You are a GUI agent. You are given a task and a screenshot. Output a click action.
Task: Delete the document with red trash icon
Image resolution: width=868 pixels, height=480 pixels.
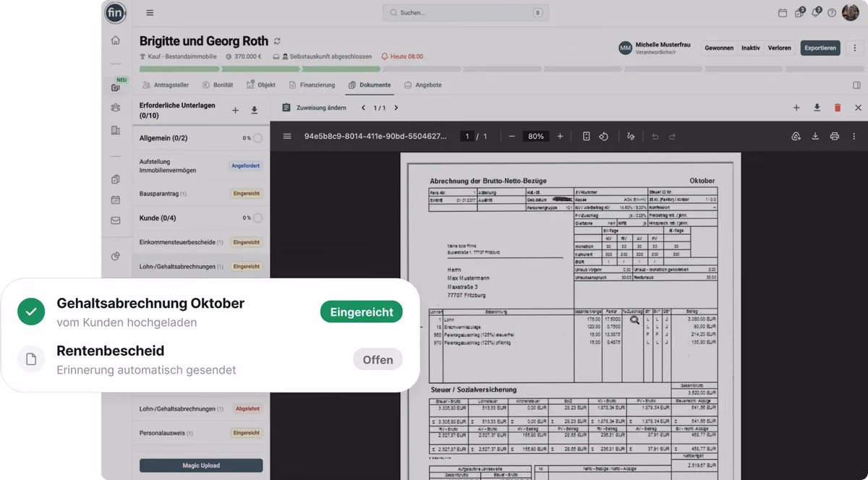tap(838, 108)
